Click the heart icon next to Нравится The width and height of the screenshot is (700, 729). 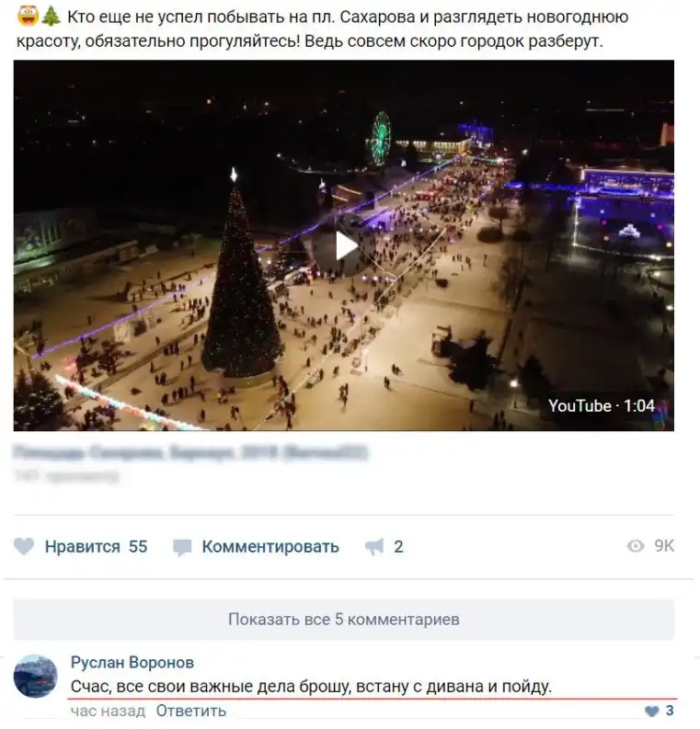(24, 546)
